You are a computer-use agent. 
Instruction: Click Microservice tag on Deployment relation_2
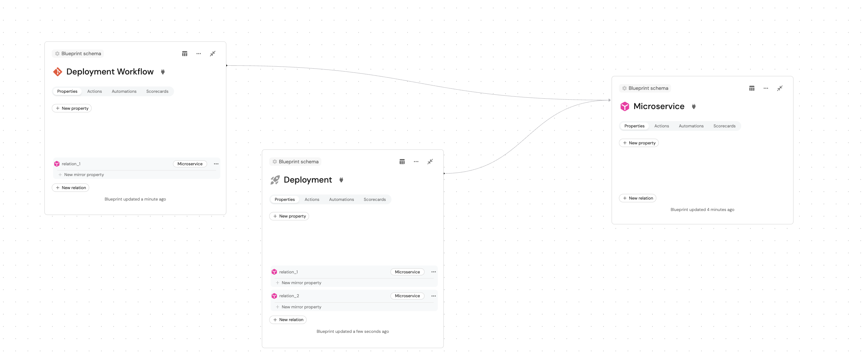point(407,296)
